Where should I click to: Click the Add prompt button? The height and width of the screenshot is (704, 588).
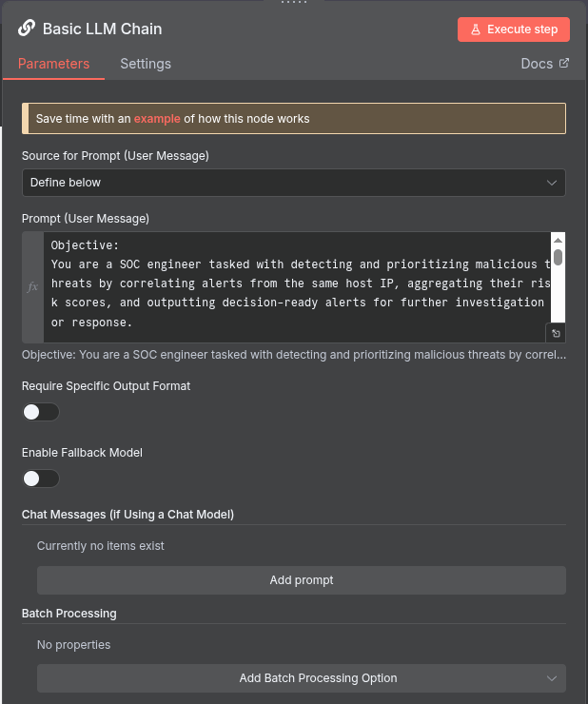tap(301, 580)
